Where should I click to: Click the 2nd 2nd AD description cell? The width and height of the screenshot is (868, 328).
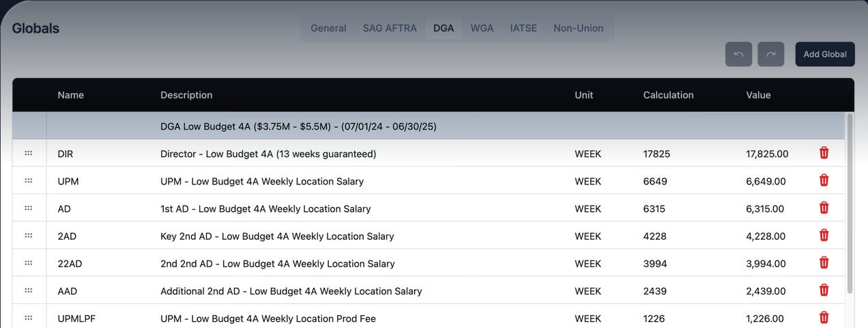(x=278, y=263)
